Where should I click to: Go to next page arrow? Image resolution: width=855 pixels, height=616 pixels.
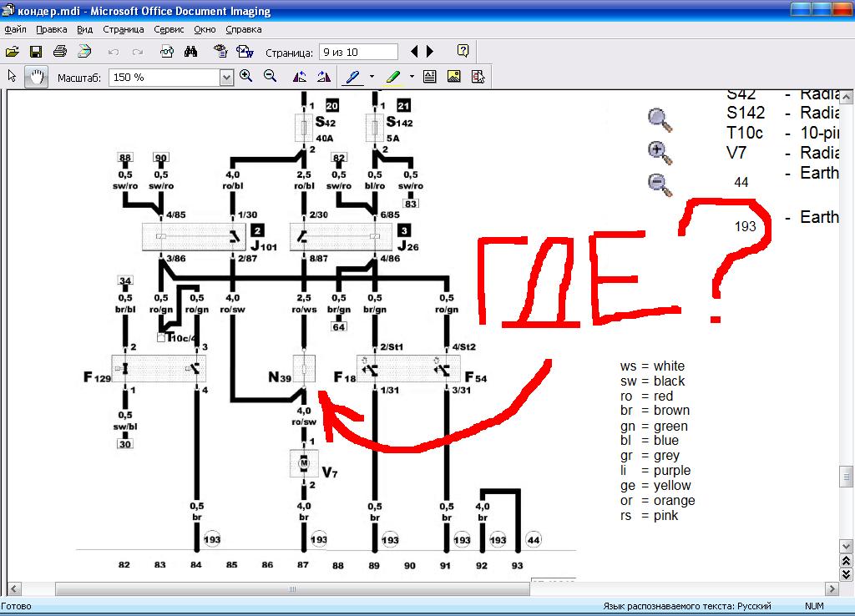pyautogui.click(x=430, y=52)
